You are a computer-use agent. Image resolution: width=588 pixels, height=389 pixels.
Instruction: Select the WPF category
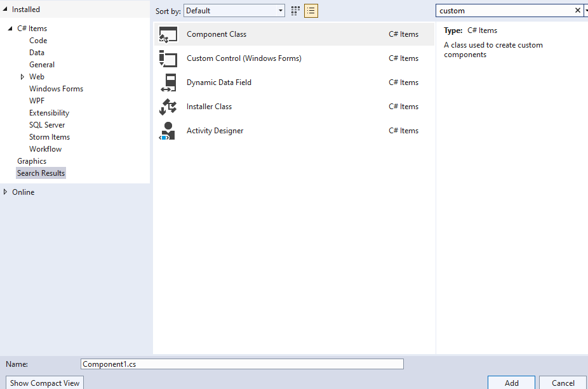click(37, 100)
